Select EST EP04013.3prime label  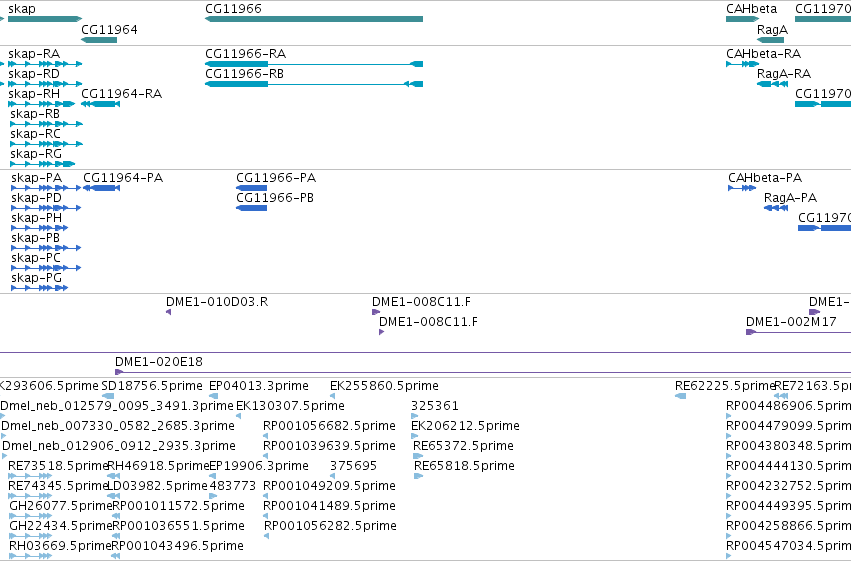[x=259, y=386]
